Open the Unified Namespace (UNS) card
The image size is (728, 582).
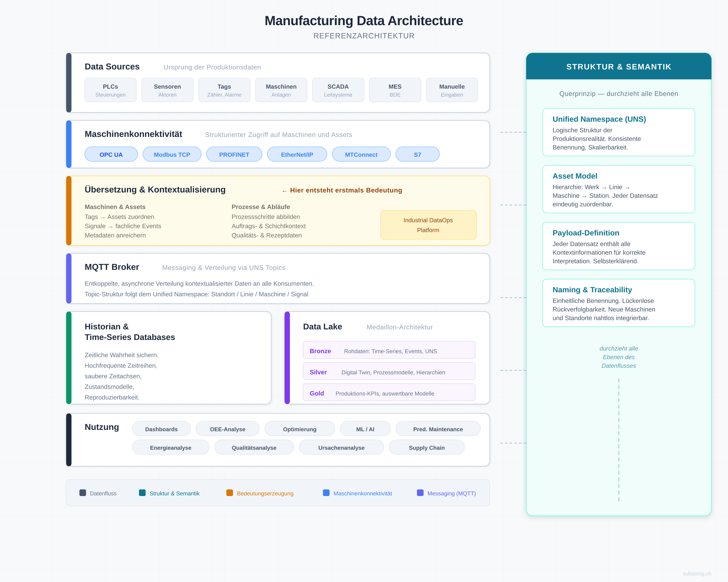[x=618, y=132]
